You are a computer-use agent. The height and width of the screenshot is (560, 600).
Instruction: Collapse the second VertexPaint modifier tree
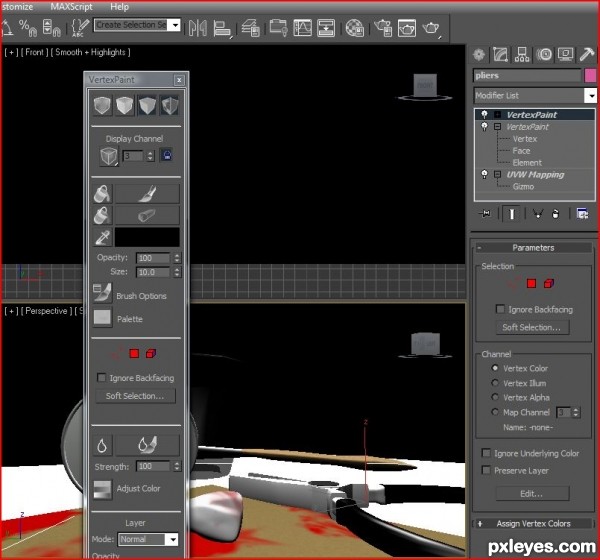pyautogui.click(x=497, y=126)
